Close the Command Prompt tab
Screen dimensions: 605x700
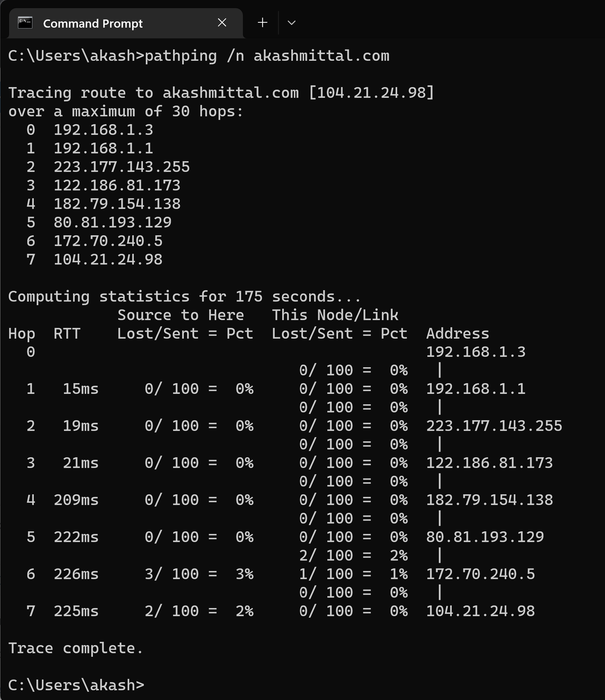click(x=222, y=23)
